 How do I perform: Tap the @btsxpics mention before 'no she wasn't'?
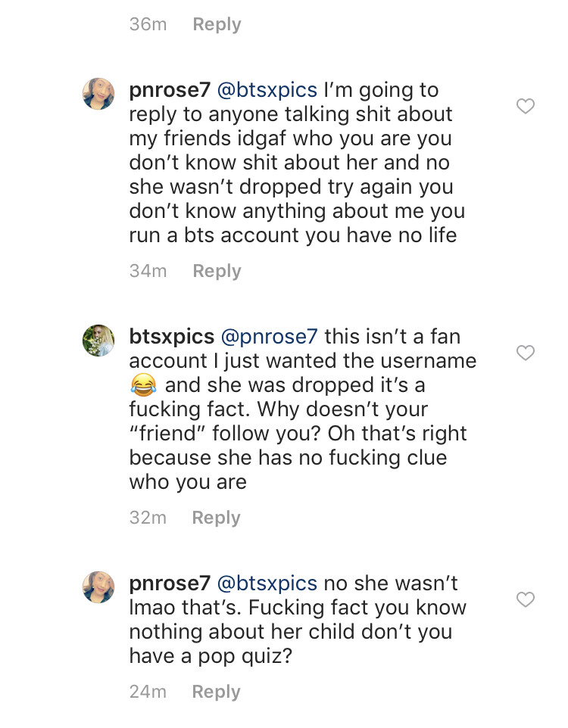click(267, 583)
